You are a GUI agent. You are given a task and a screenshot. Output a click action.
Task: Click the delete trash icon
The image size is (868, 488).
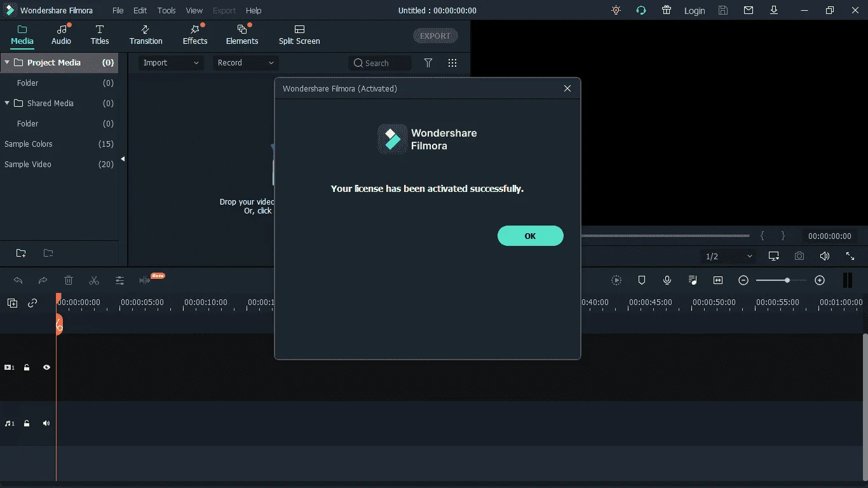click(69, 280)
